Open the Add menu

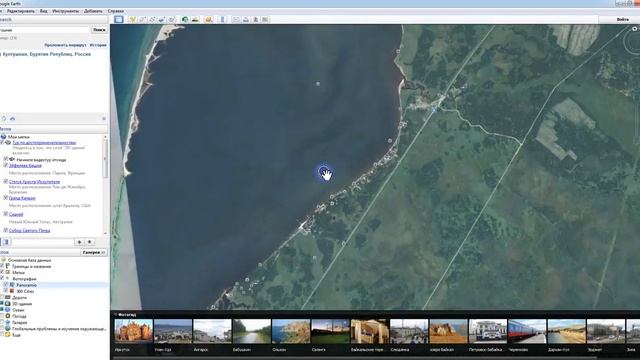[93, 11]
